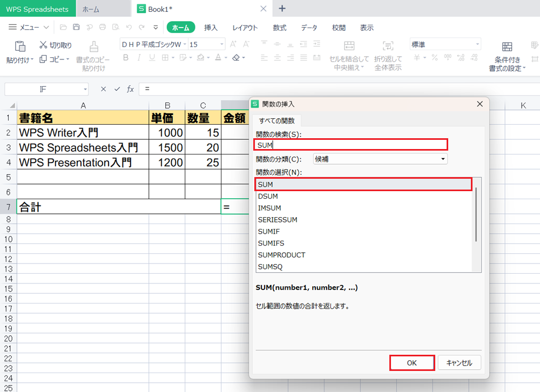Open the font name dropdown
The height and width of the screenshot is (392, 540).
(185, 44)
